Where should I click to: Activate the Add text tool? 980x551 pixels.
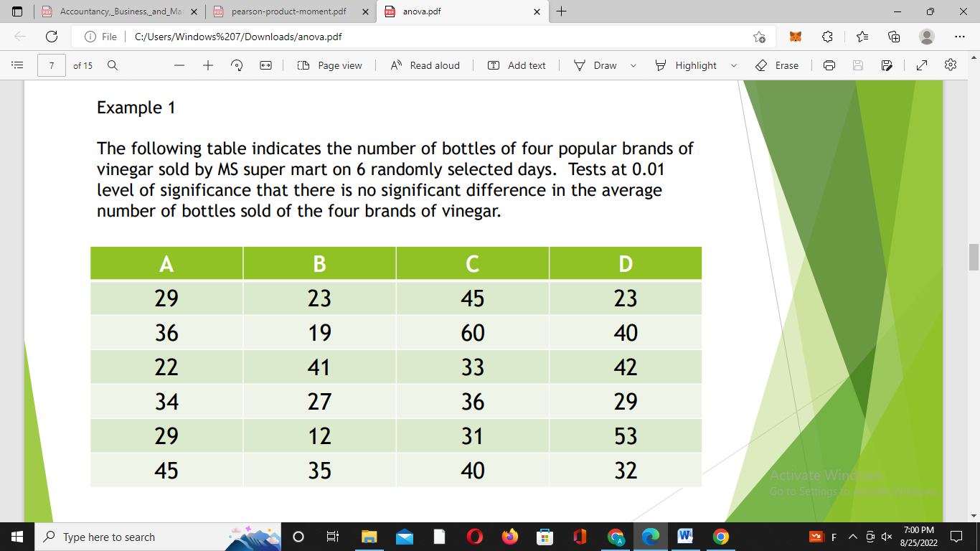[x=517, y=65]
